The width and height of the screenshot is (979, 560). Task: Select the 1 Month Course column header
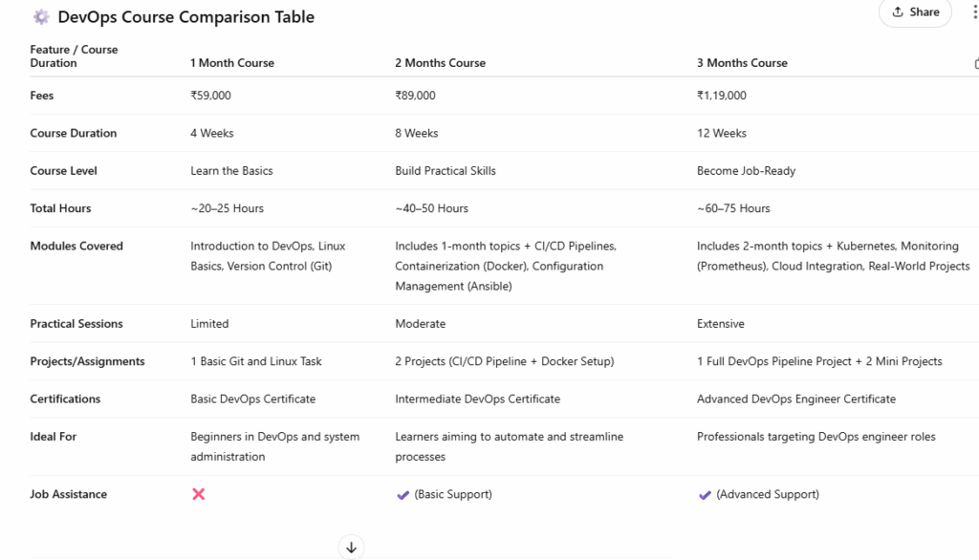click(232, 63)
